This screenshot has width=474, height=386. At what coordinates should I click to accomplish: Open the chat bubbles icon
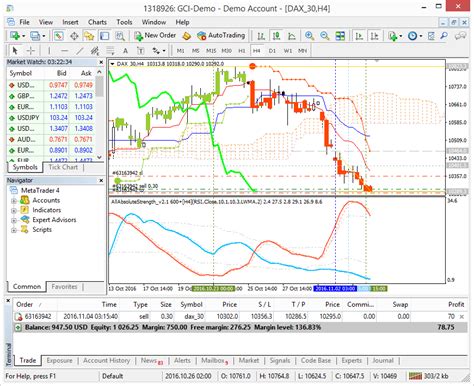(460, 36)
